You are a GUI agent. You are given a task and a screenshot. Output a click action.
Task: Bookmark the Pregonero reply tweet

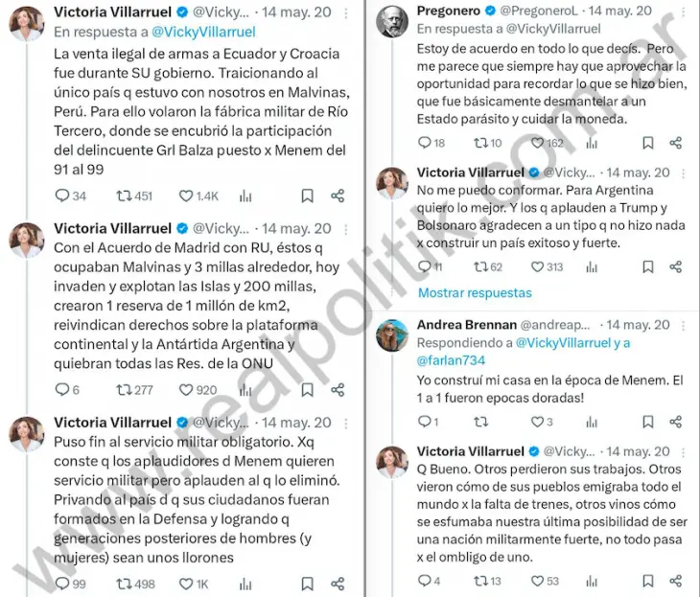tap(648, 143)
